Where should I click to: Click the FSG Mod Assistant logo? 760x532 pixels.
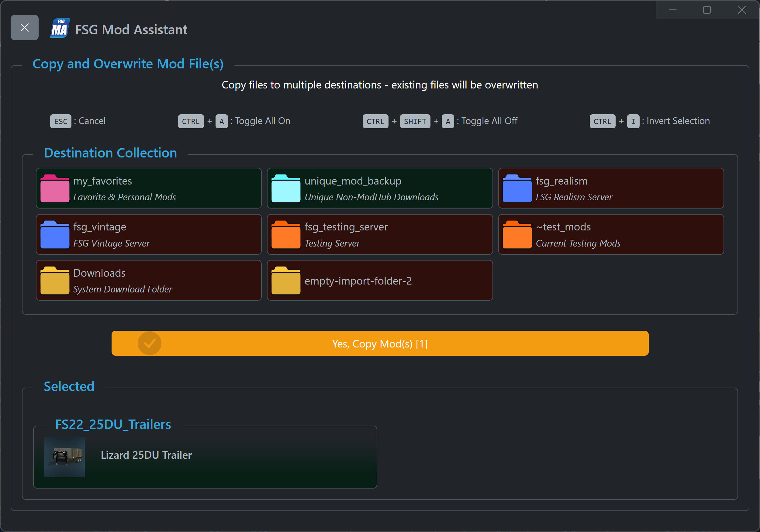60,29
